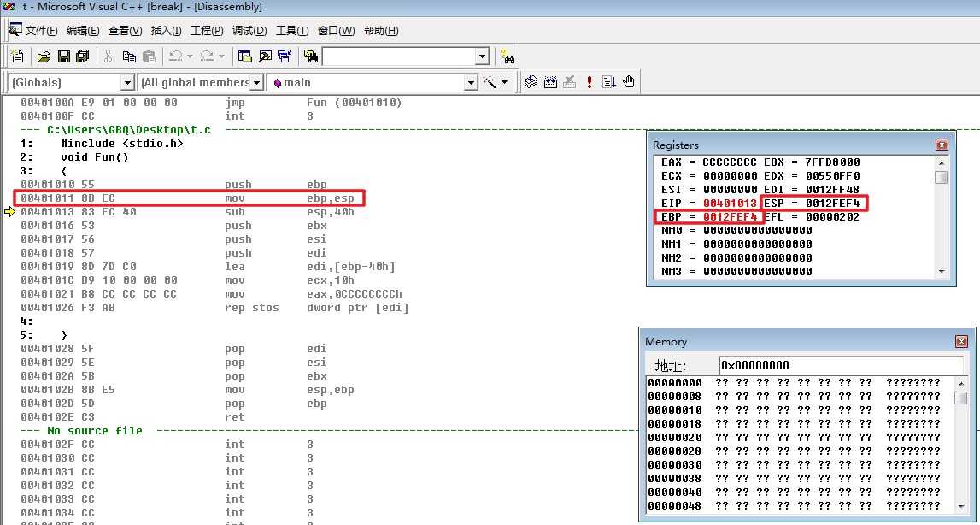Expand the Find combo box dropdown arrow

482,57
